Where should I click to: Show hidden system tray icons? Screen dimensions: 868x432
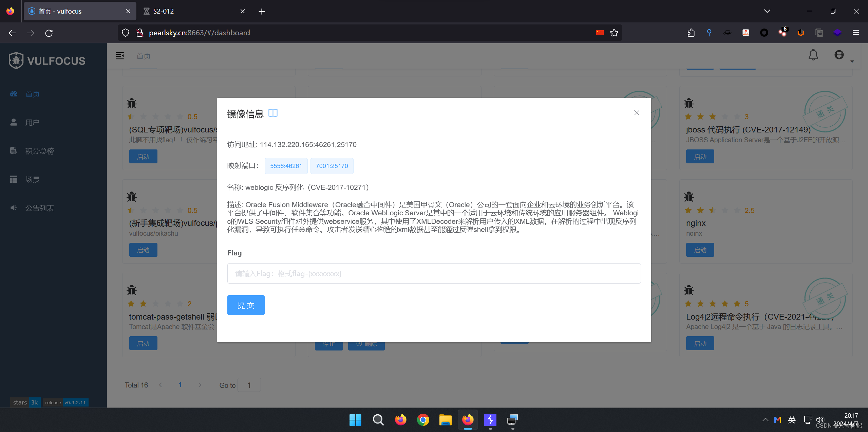pyautogui.click(x=765, y=420)
